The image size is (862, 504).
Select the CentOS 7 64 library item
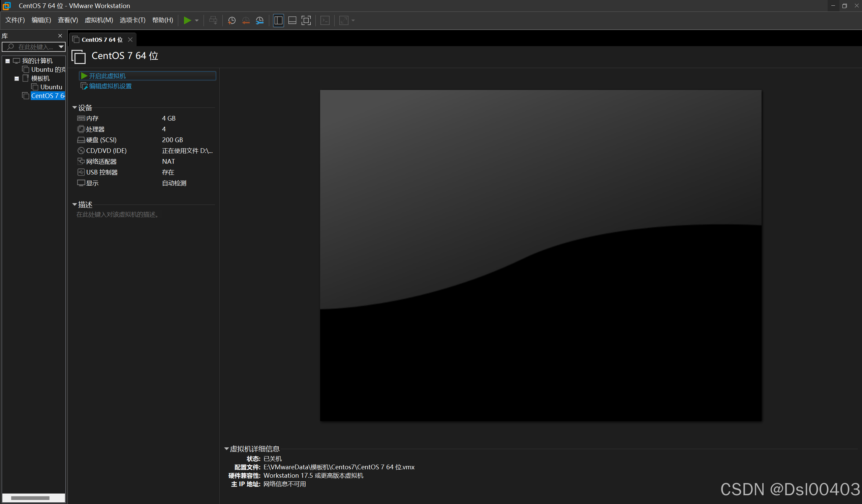[x=48, y=96]
